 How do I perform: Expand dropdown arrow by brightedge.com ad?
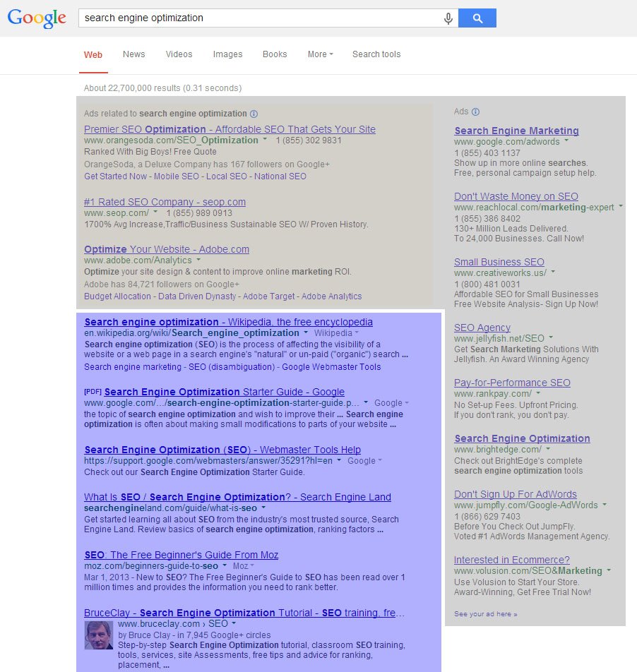pyautogui.click(x=548, y=449)
